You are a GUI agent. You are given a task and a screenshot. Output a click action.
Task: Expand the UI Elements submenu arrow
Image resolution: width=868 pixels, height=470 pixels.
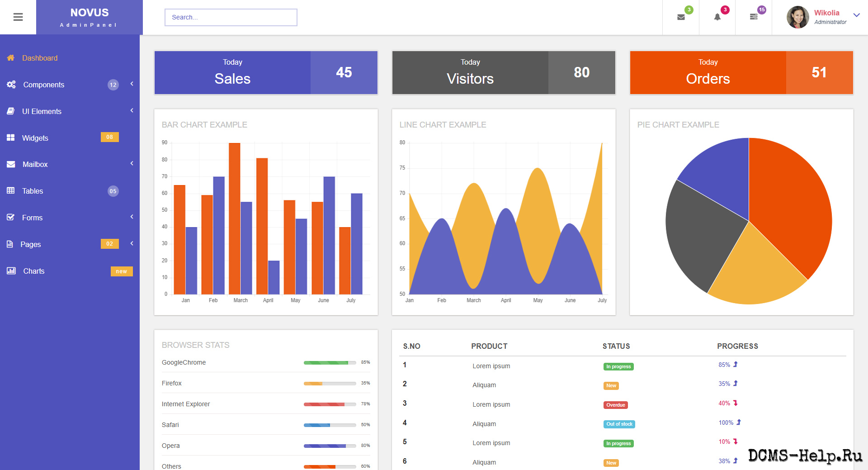click(x=132, y=110)
